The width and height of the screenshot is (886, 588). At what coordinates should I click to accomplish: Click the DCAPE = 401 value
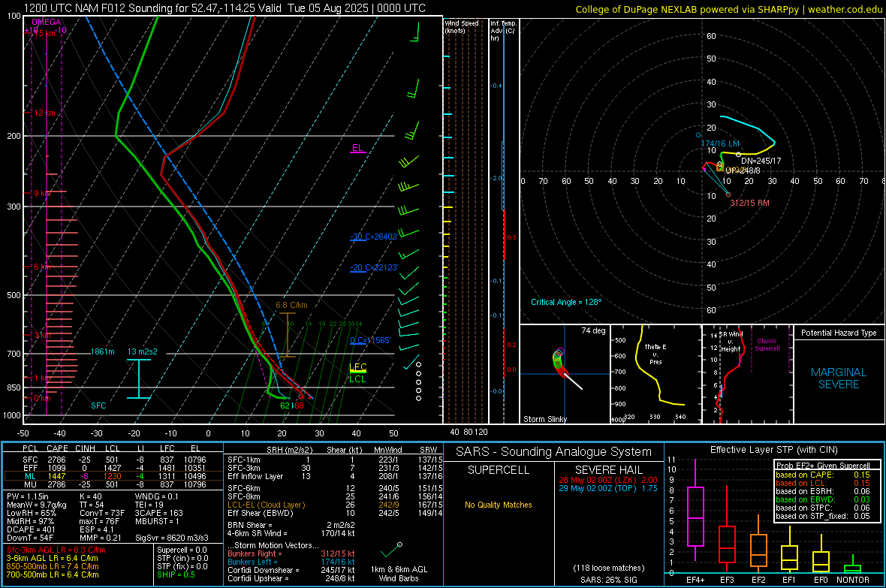click(x=31, y=529)
